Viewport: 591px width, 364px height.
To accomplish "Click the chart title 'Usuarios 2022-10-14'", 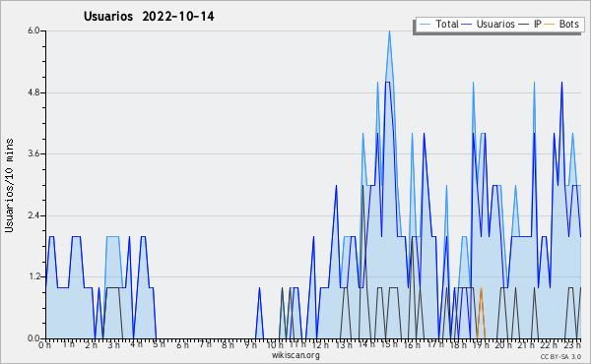I will [x=149, y=16].
